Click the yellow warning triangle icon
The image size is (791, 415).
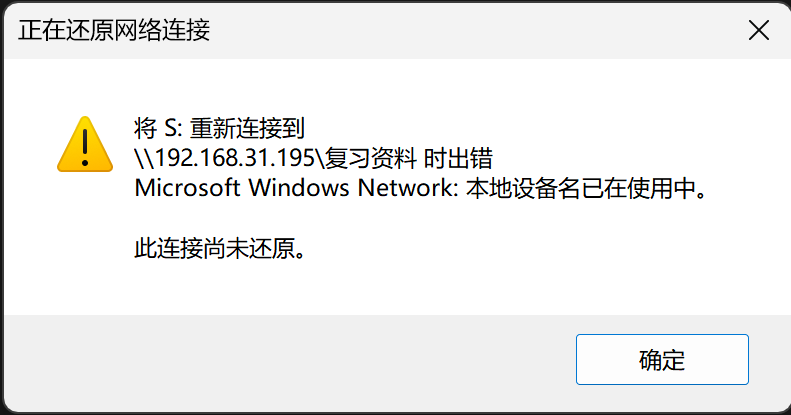[x=85, y=144]
